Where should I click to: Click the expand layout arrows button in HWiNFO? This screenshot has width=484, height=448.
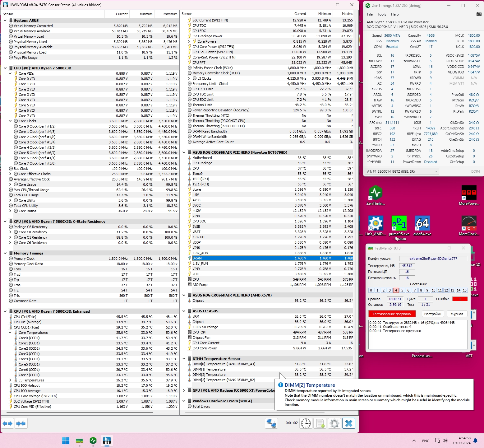click(7, 423)
